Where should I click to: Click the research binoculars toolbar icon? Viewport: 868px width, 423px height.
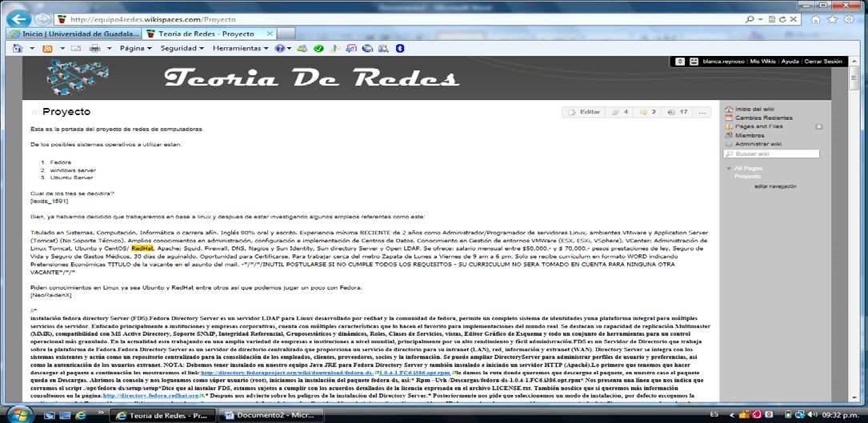click(x=384, y=48)
